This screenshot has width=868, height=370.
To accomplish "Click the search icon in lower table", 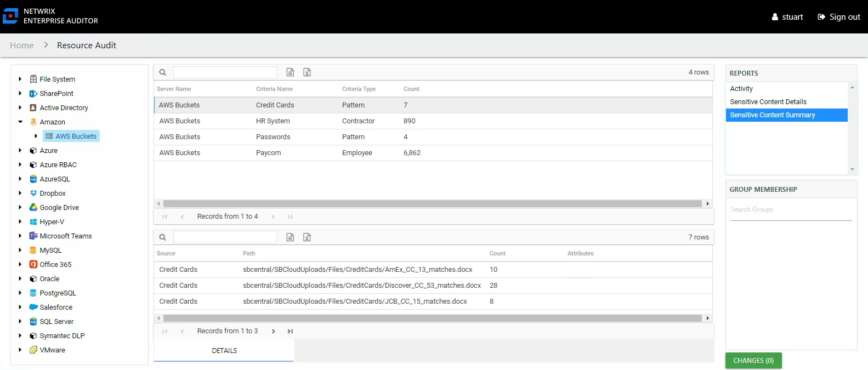I will 163,237.
